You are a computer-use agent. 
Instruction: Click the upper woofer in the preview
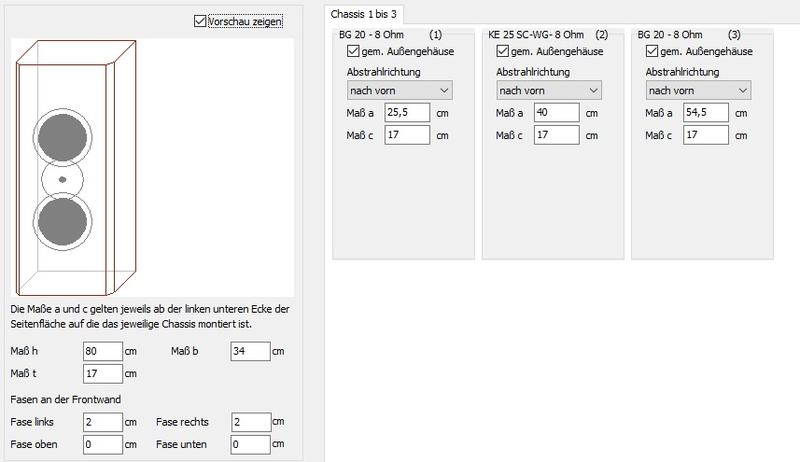[x=62, y=135]
